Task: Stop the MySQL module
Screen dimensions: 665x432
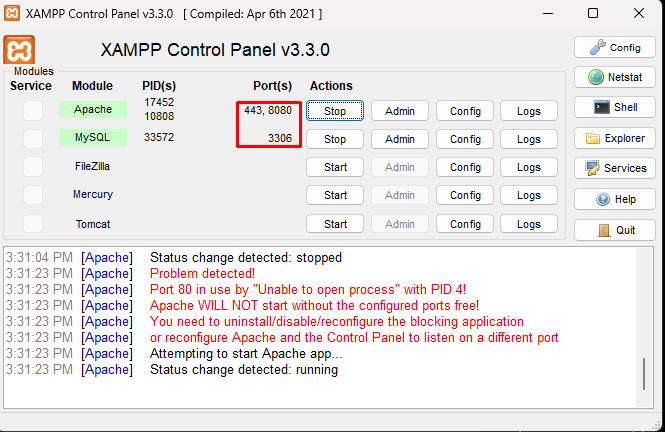Action: [335, 139]
